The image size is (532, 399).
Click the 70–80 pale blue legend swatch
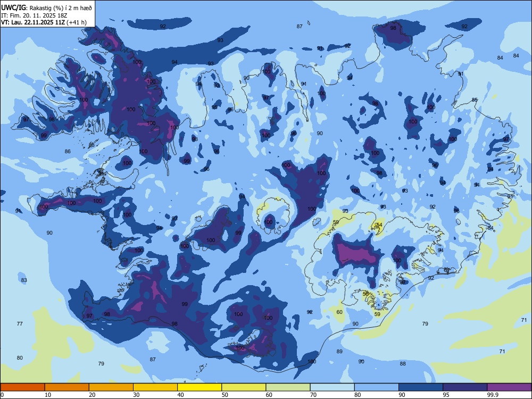332,387
